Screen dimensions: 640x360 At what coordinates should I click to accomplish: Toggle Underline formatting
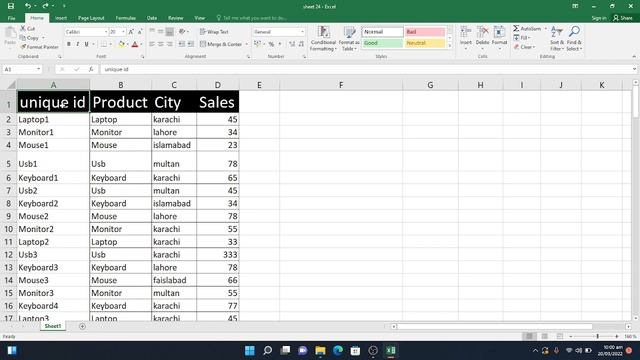87,44
